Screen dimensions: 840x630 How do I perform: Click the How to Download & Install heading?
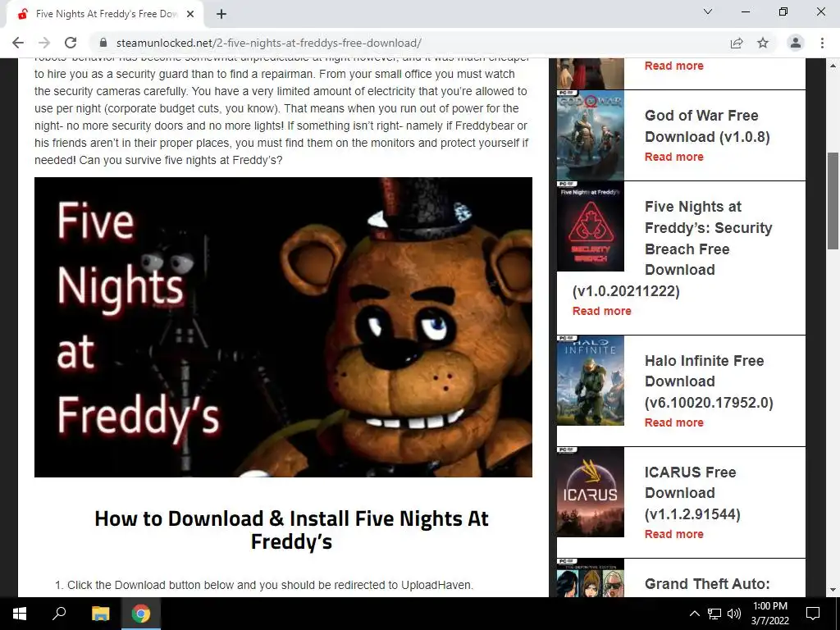coord(291,530)
